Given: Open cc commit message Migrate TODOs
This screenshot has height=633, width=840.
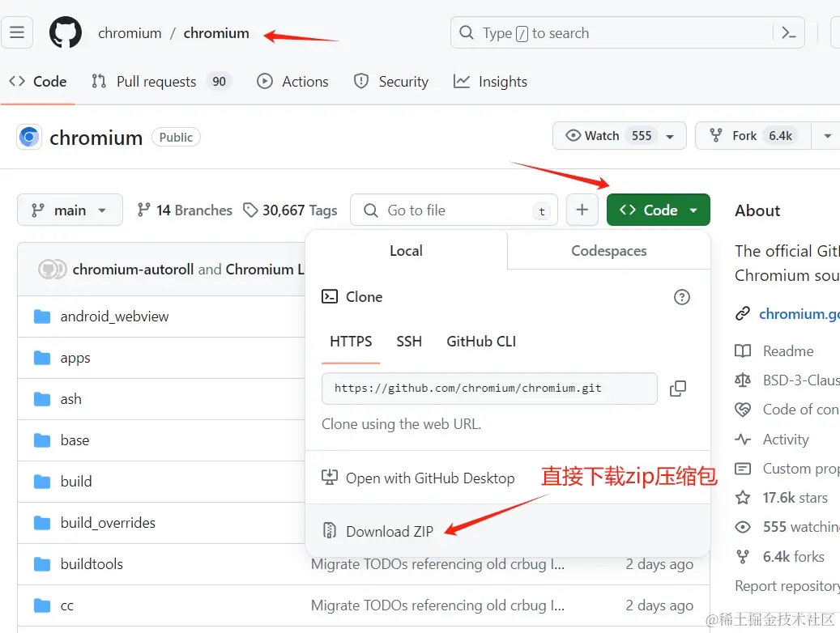Looking at the screenshot, I should click(437, 605).
